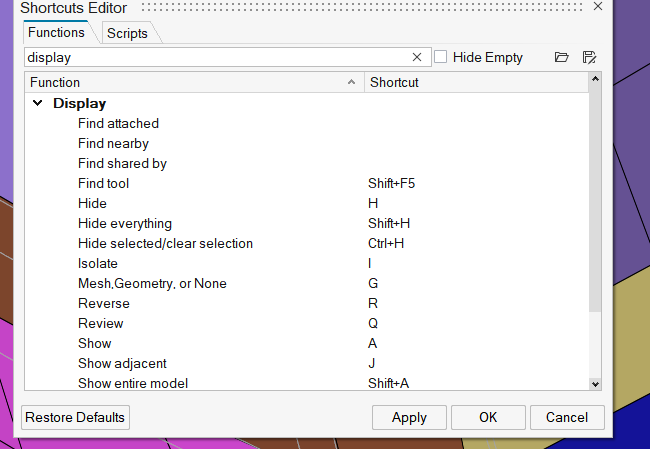Click the Restore Defaults button

(75, 417)
